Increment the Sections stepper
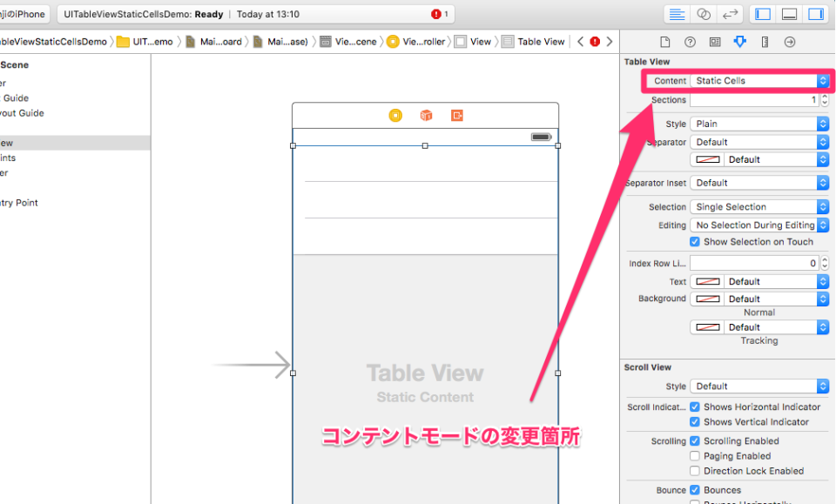 tap(825, 97)
